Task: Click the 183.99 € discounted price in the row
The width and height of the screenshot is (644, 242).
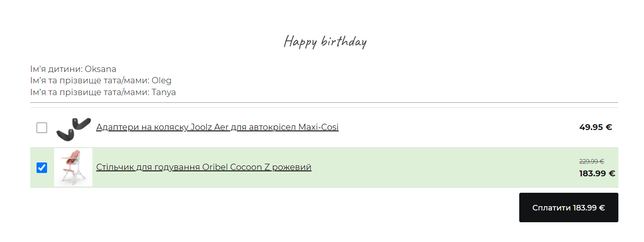Action: 597,173
